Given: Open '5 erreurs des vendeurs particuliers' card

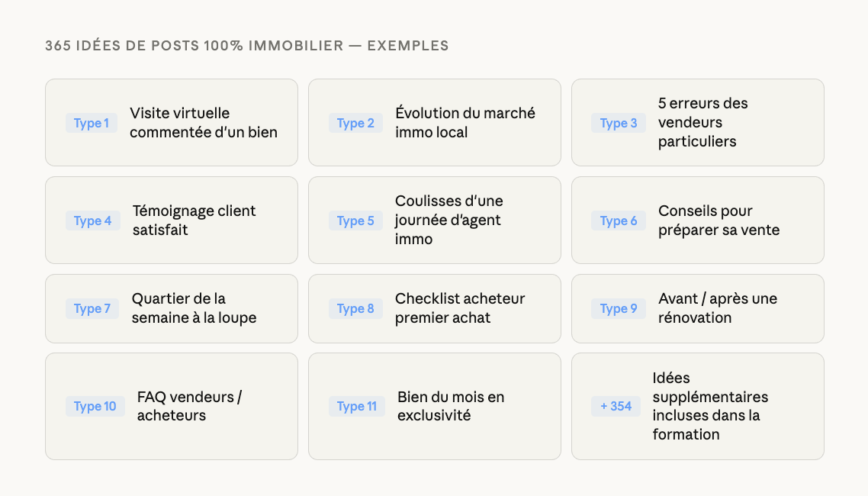Looking at the screenshot, I should tap(702, 122).
